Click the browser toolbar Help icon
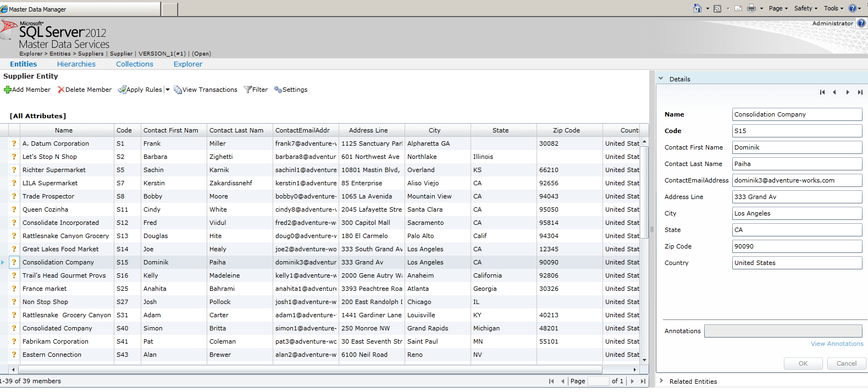 coord(853,8)
